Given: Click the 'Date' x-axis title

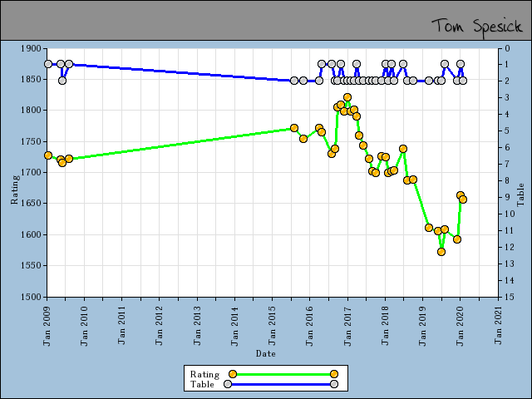Looking at the screenshot, I should click(266, 353).
